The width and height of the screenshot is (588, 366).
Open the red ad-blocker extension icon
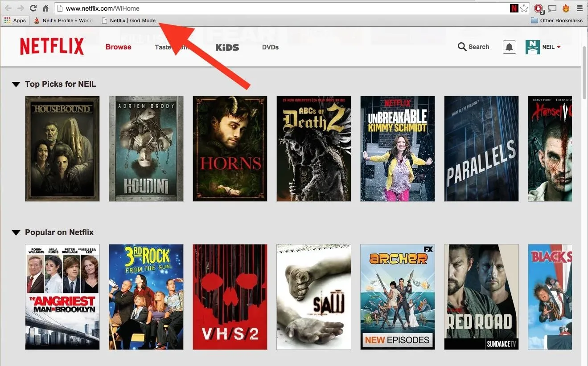[539, 8]
